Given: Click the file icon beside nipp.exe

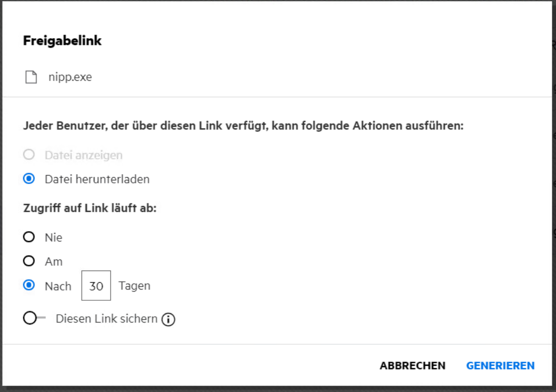Looking at the screenshot, I should click(31, 78).
